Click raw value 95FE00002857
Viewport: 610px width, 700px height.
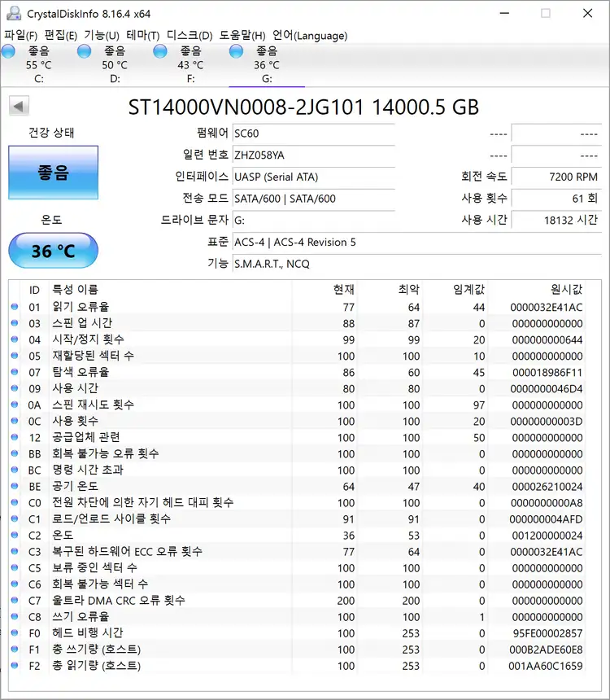coord(547,633)
